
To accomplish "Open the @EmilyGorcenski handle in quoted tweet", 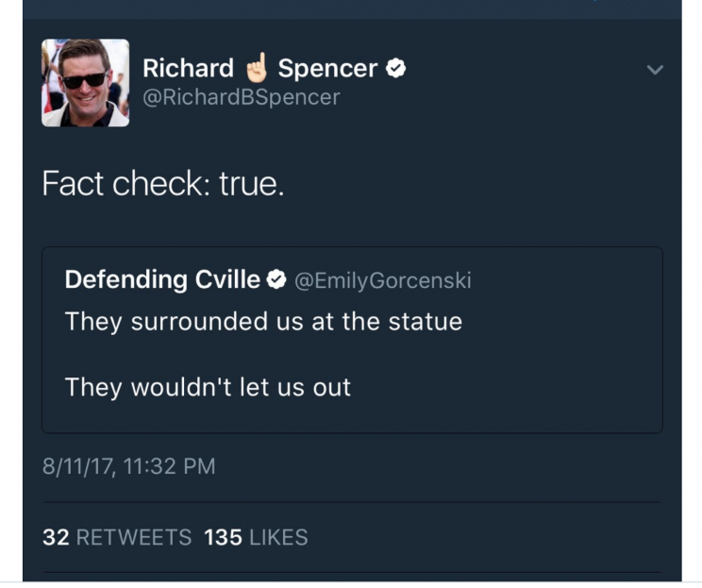I will [383, 280].
